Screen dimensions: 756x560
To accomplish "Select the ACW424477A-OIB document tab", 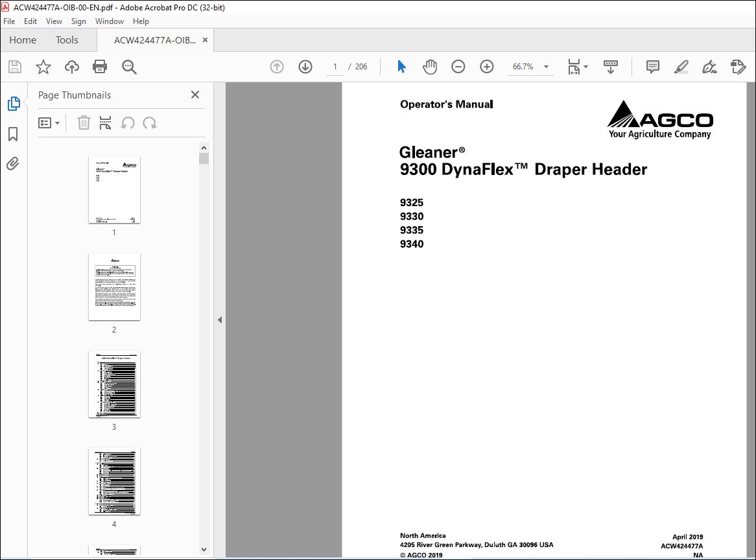I will pyautogui.click(x=154, y=40).
